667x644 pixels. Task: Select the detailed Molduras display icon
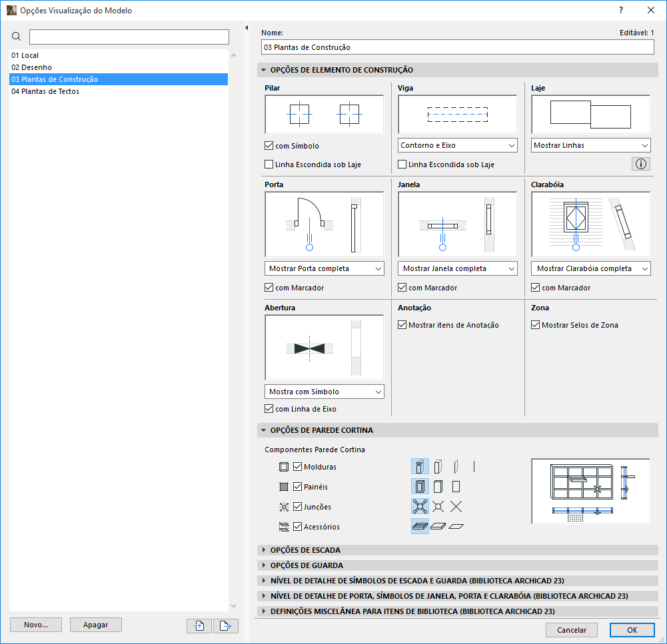(x=420, y=466)
